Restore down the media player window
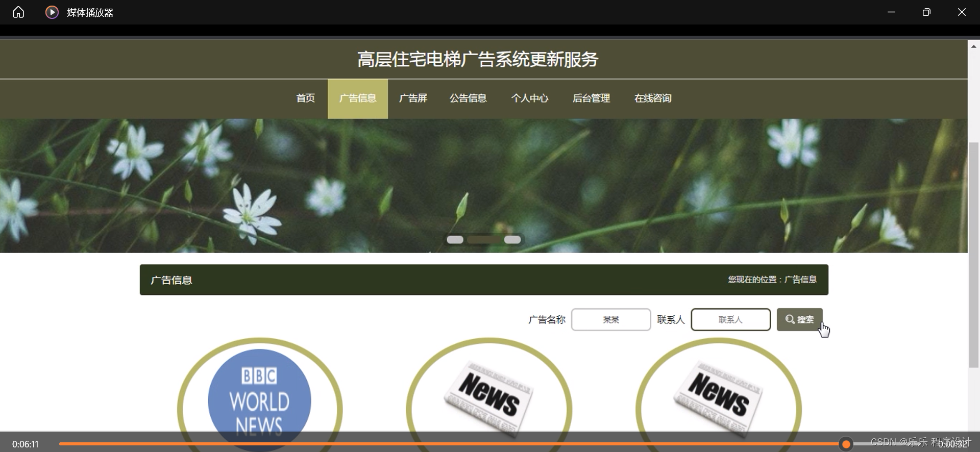Viewport: 980px width, 452px height. point(926,12)
